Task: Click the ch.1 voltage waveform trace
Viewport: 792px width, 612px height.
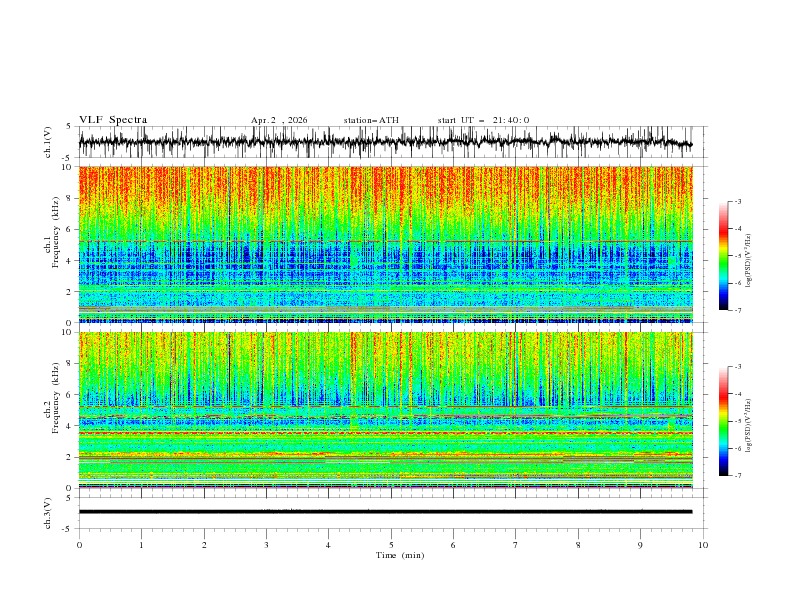Action: pyautogui.click(x=385, y=142)
